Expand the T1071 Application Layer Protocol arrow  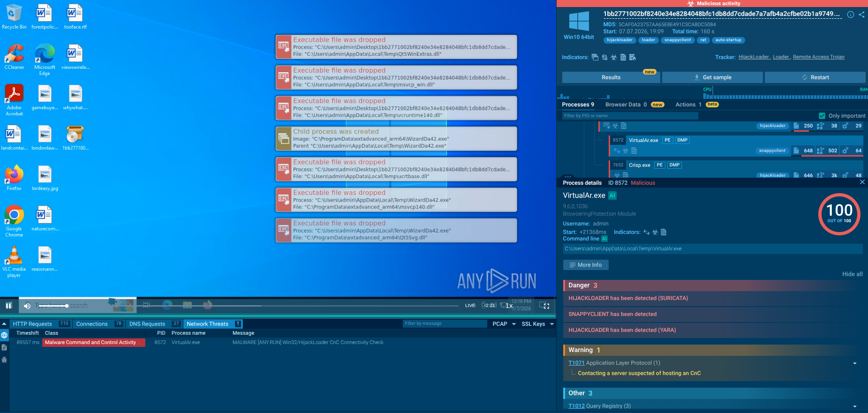(x=854, y=363)
